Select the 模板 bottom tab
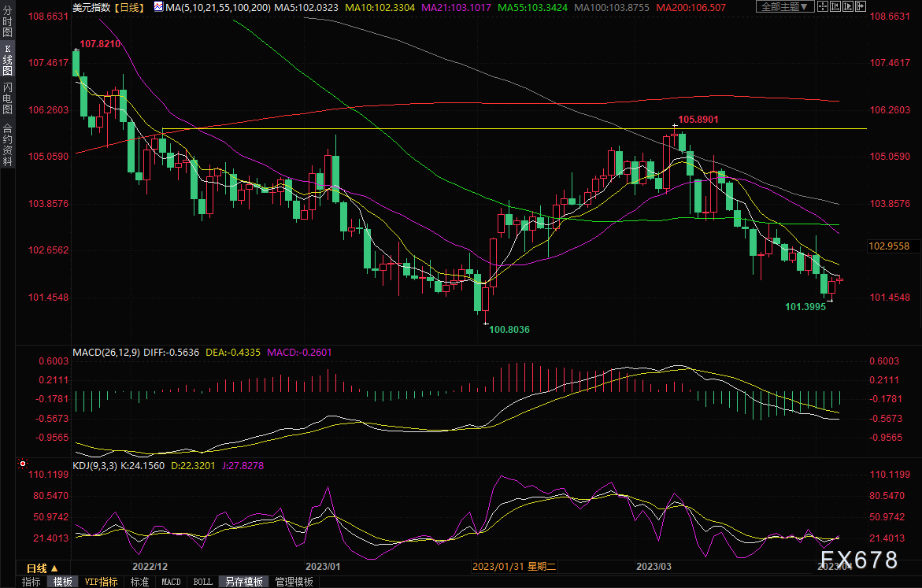The width and height of the screenshot is (922, 588). pyautogui.click(x=63, y=582)
